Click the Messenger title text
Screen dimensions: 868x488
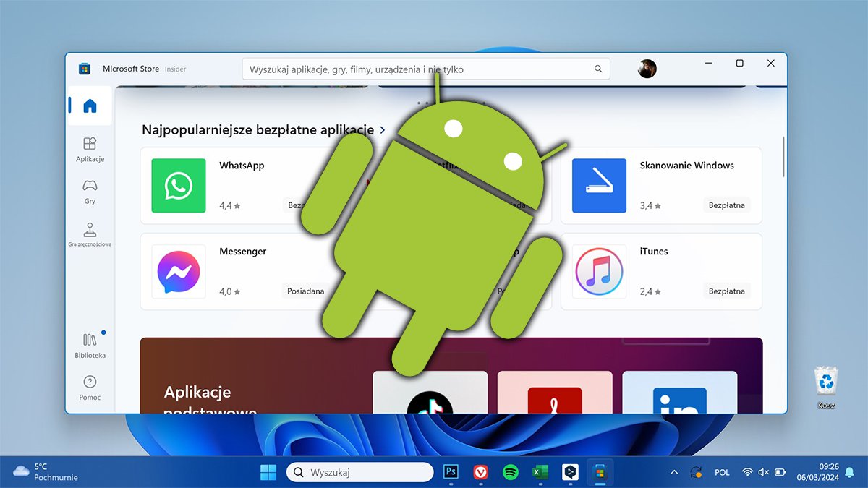click(x=242, y=252)
